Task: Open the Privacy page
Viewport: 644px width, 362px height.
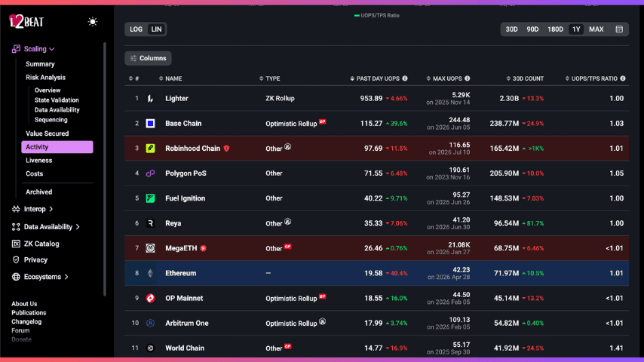Action: [30, 260]
